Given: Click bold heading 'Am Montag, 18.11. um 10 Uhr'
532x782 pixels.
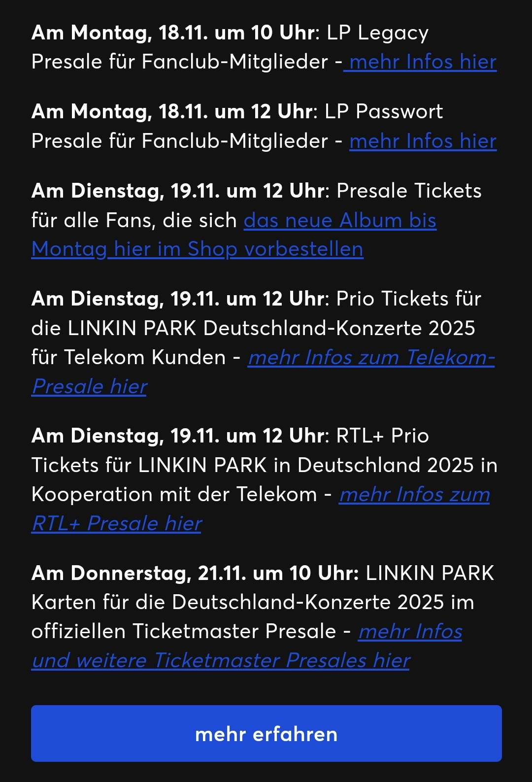Looking at the screenshot, I should [173, 33].
